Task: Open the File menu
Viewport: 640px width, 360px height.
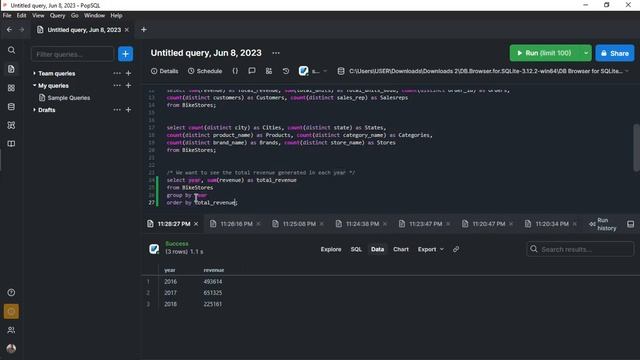Action: pyautogui.click(x=7, y=16)
